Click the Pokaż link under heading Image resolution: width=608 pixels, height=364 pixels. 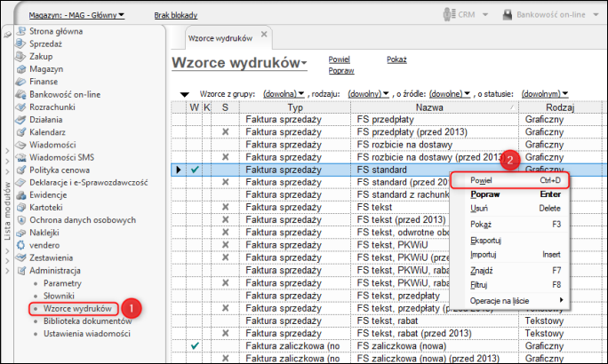(x=396, y=59)
